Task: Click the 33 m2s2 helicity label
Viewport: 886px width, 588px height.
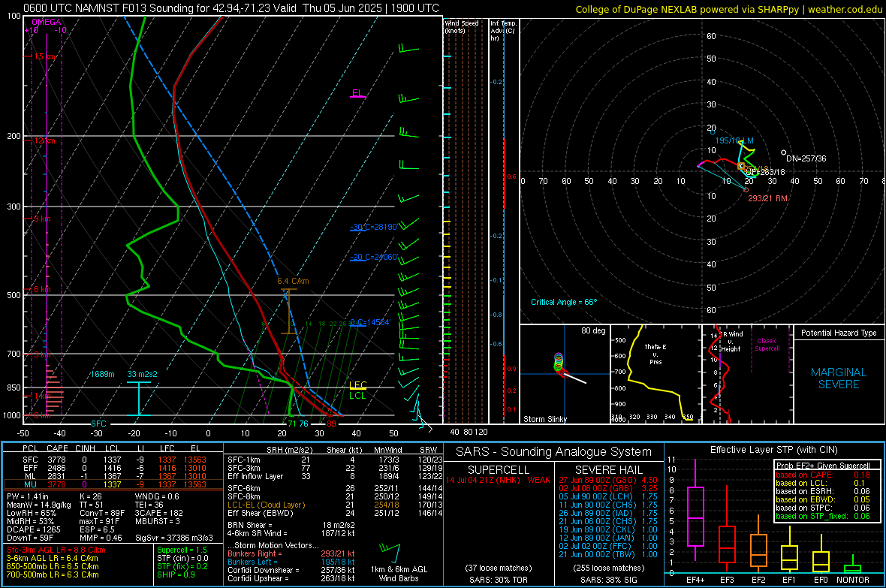Action: (x=143, y=374)
